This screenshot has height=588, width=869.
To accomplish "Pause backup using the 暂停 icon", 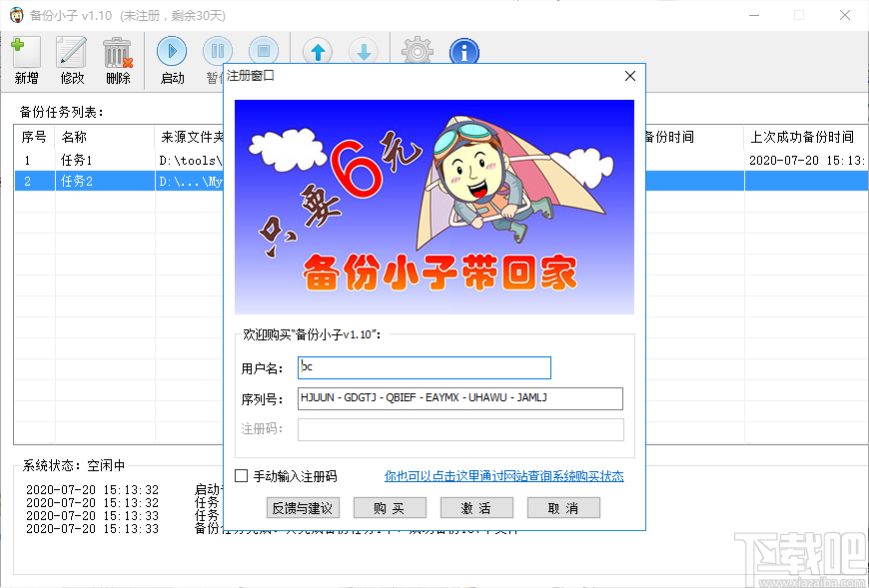I will pos(218,50).
